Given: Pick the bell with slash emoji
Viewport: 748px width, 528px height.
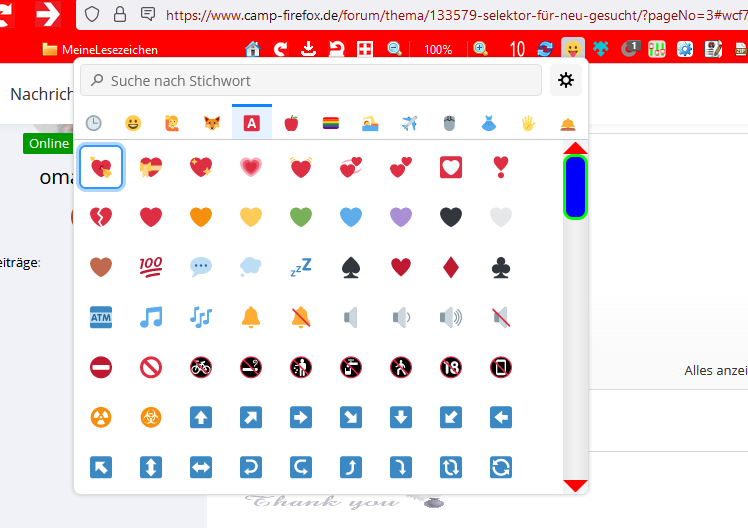Looking at the screenshot, I should pos(301,317).
